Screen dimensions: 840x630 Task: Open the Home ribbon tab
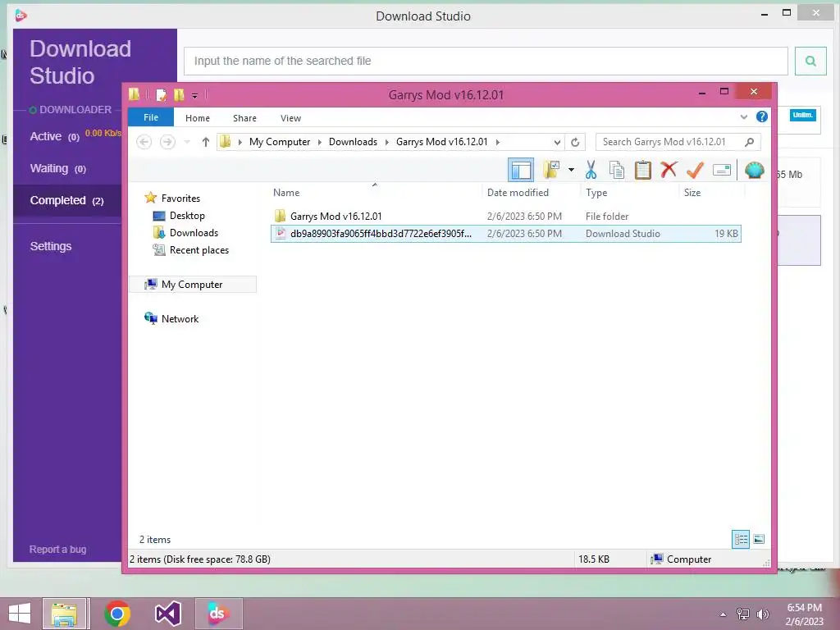pyautogui.click(x=198, y=118)
